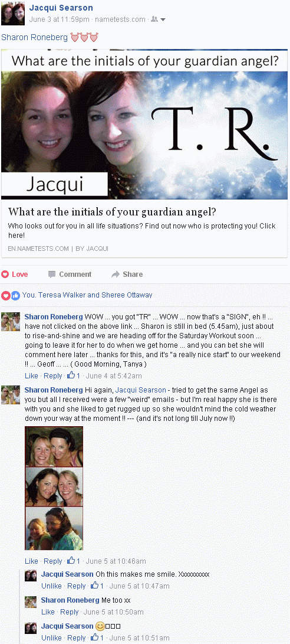The width and height of the screenshot is (290, 644).
Task: Open quiz title 'What are the initials' link
Action: point(112,212)
